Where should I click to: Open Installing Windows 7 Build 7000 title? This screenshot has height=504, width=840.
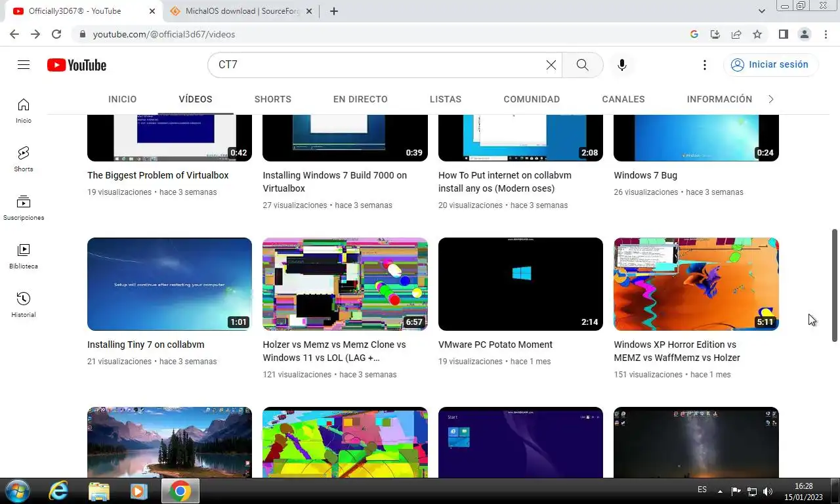(x=335, y=182)
